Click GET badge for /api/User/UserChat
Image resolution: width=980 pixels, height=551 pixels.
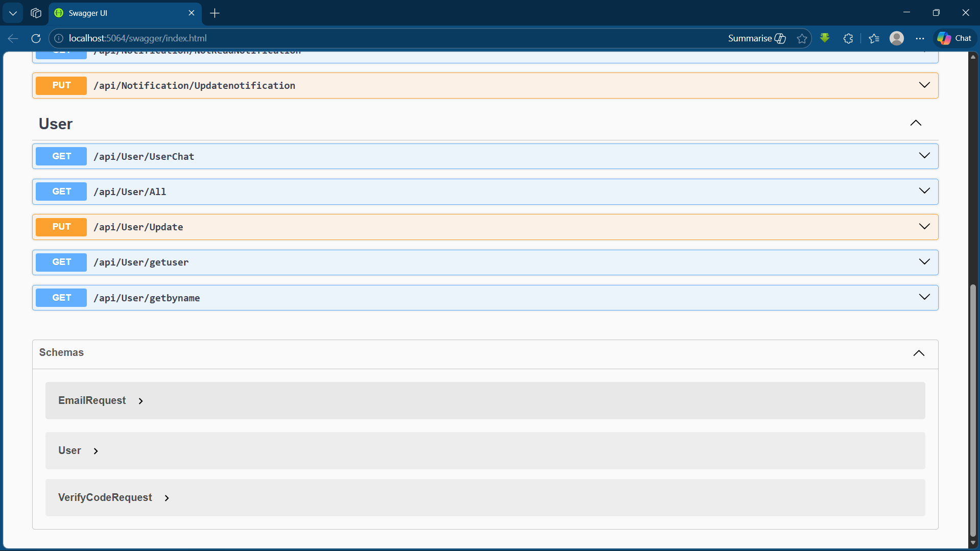(61, 156)
